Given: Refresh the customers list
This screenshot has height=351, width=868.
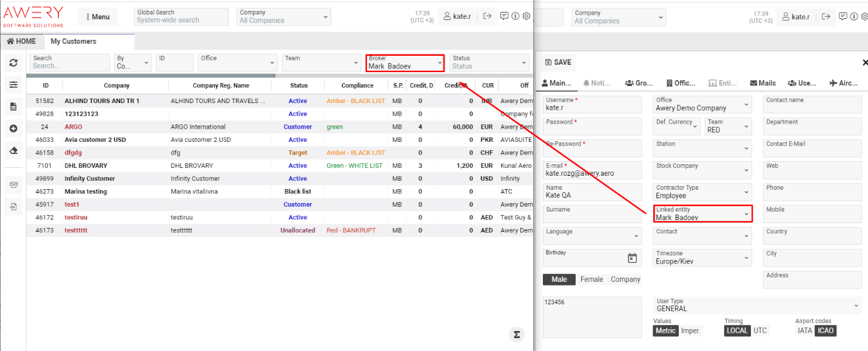Looking at the screenshot, I should click(x=12, y=62).
